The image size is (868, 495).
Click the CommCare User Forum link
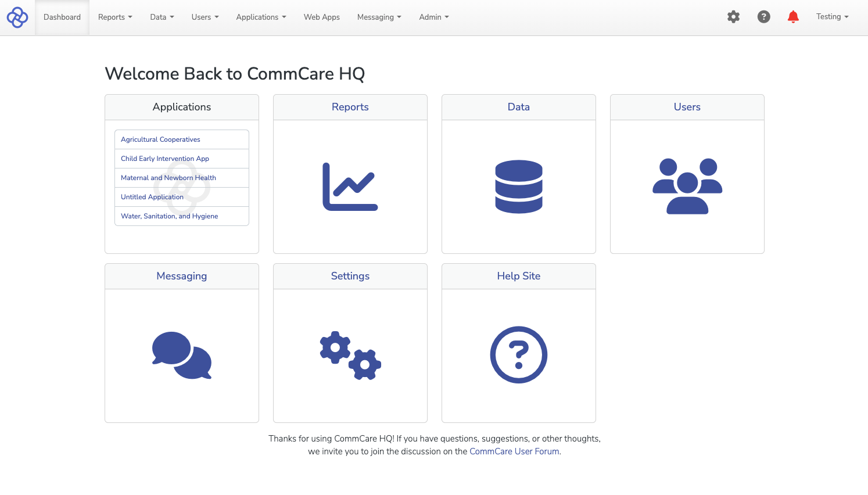[x=514, y=451]
